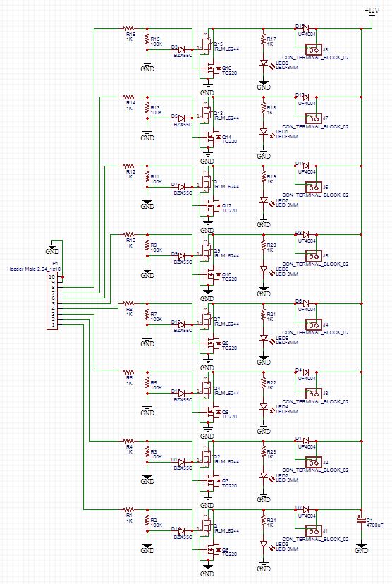Select terminal block J6

(x=314, y=187)
